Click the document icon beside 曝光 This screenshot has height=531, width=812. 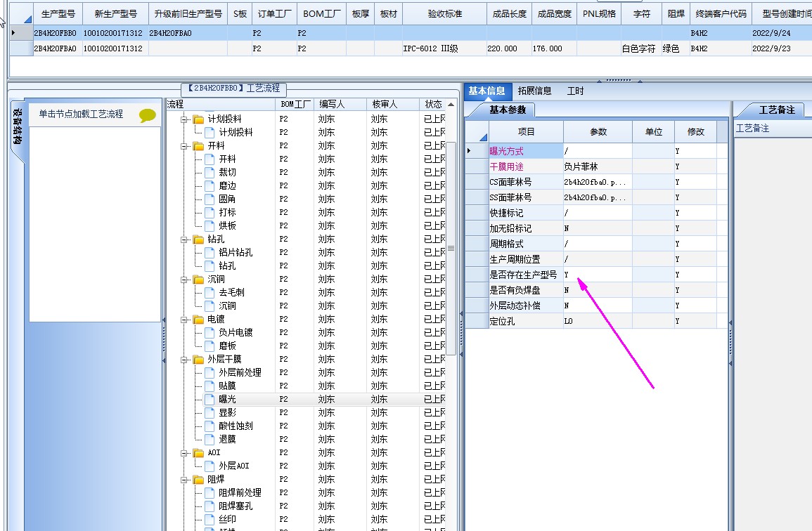(210, 399)
